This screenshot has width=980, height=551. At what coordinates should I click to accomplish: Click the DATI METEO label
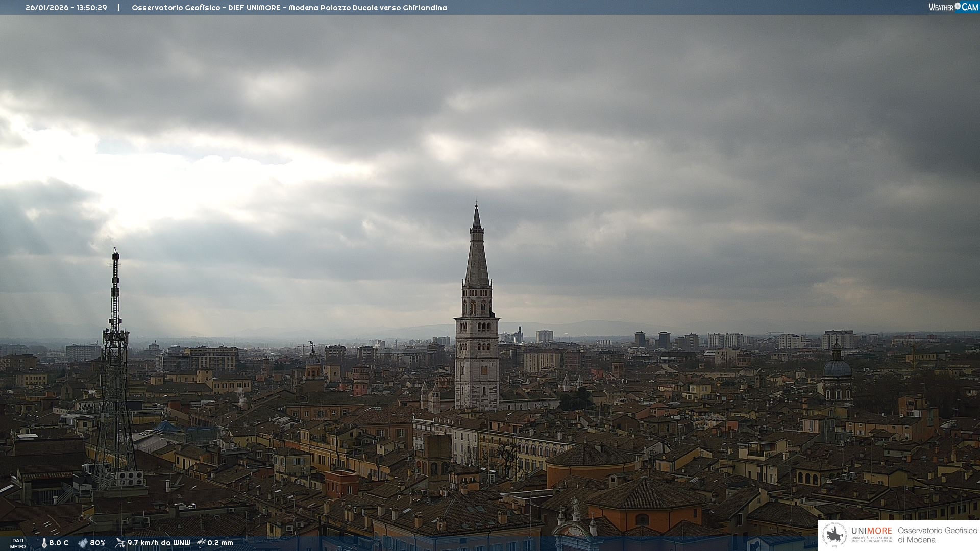click(x=18, y=543)
